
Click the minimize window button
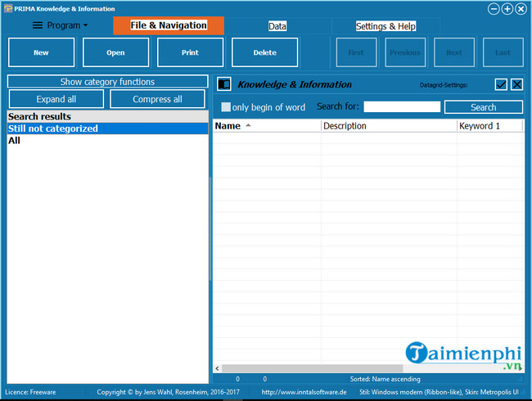[x=494, y=9]
